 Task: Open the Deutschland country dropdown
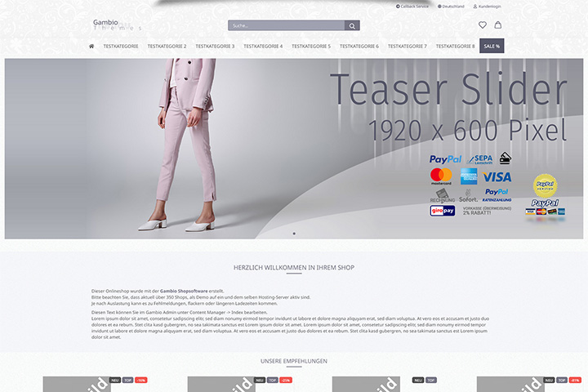click(451, 7)
